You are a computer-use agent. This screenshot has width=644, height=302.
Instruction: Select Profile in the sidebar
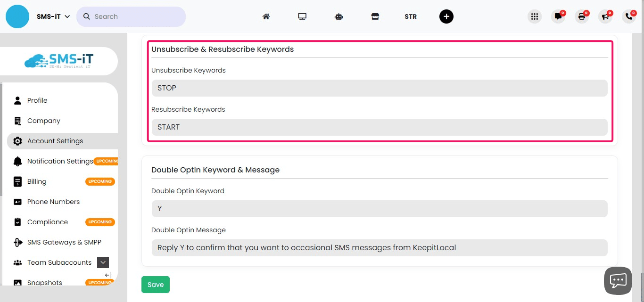(x=37, y=100)
